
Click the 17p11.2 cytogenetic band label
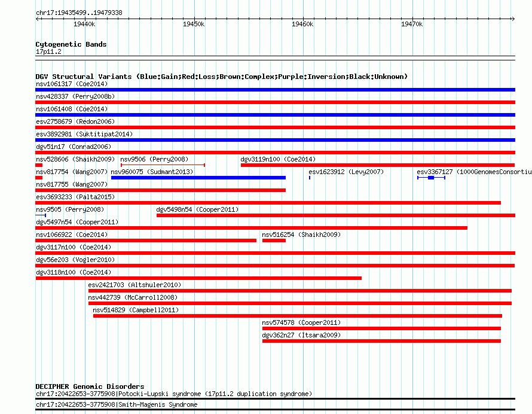tap(48, 51)
